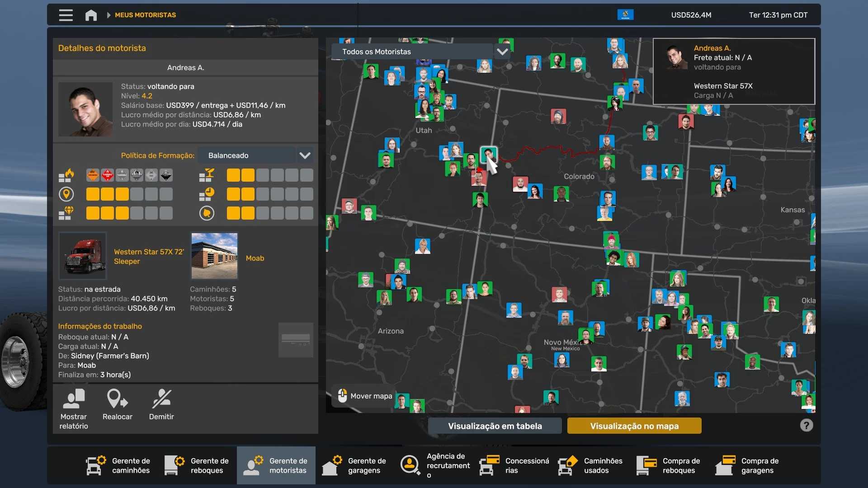868x488 pixels.
Task: Open Gerente de caminhões
Action: pos(118,465)
